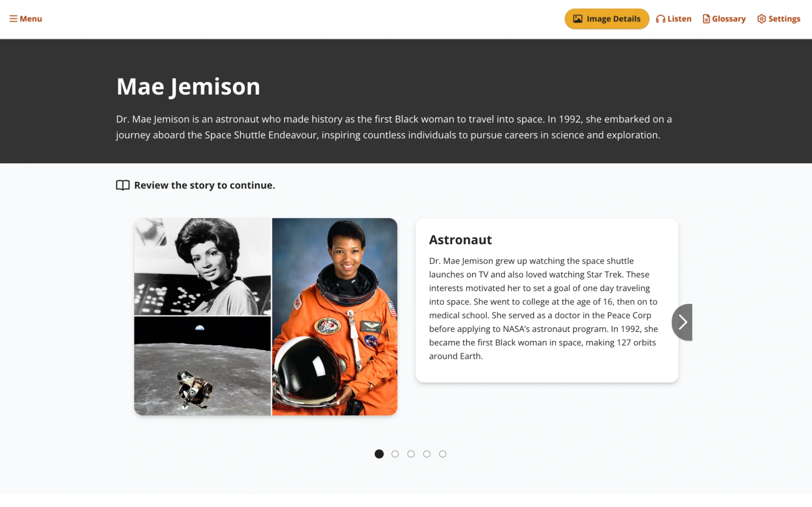Click the lunar module moon photo
This screenshot has height=507, width=812.
[202, 366]
